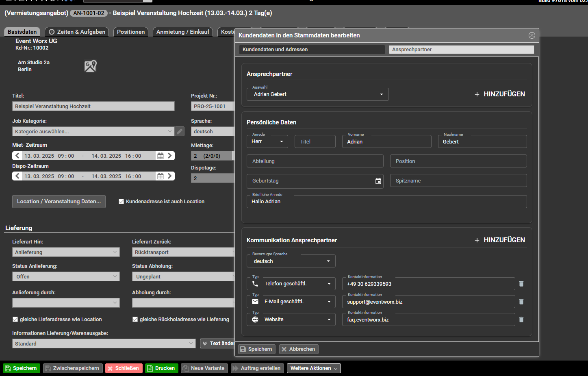Open calendar picker for Dispo-Zeitraum
588x376 pixels.
pos(161,176)
